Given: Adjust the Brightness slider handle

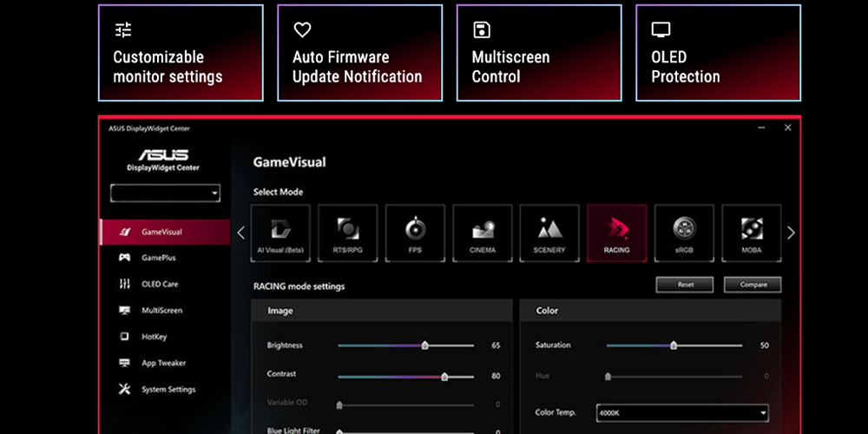Looking at the screenshot, I should [x=424, y=345].
